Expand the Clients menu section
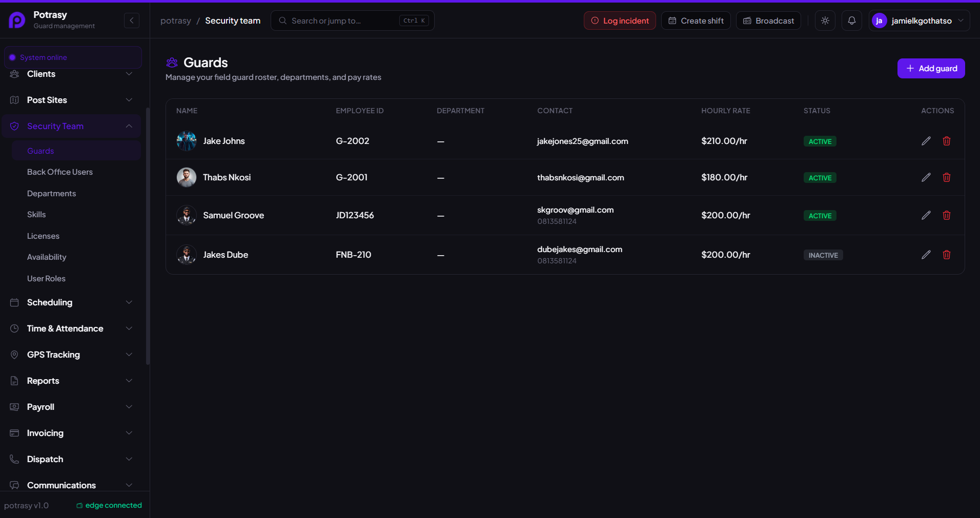This screenshot has height=518, width=980. [x=71, y=74]
